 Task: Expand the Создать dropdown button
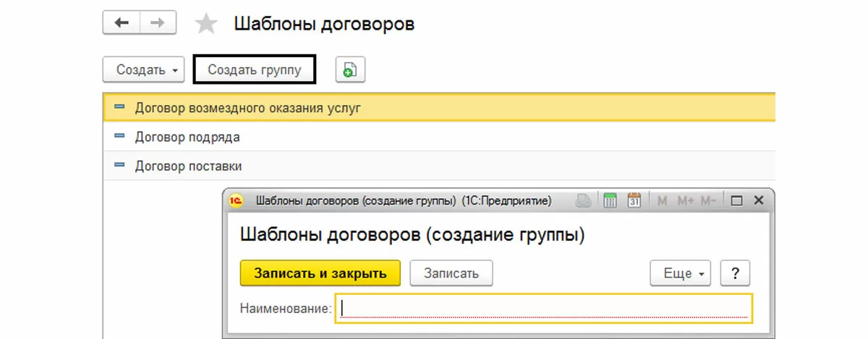[x=145, y=70]
